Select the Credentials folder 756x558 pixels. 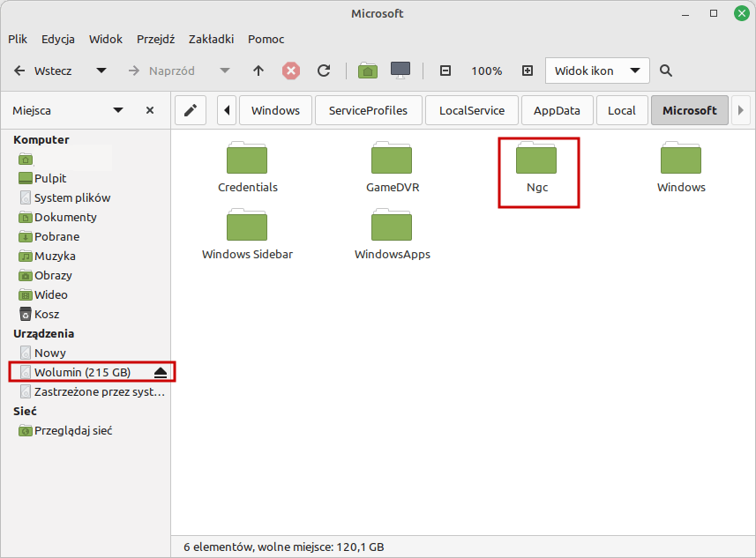(x=247, y=167)
